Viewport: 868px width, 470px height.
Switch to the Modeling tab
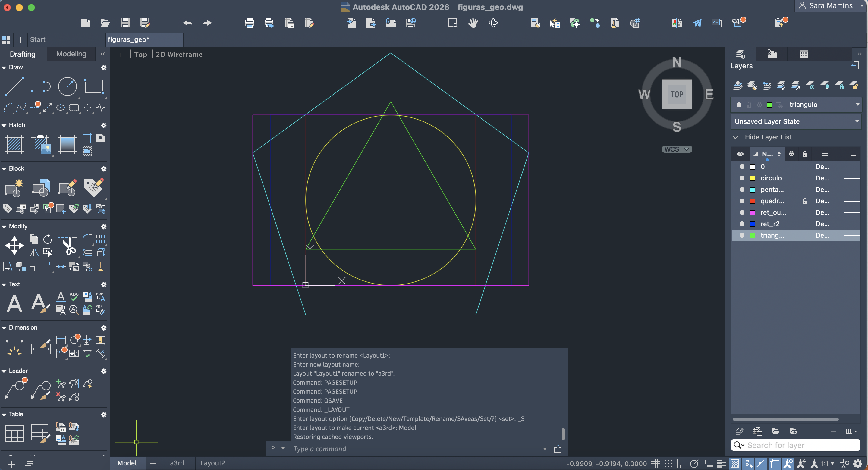pyautogui.click(x=71, y=54)
